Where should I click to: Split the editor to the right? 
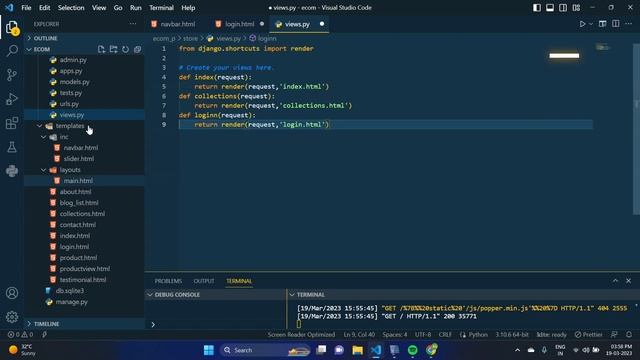coord(616,24)
